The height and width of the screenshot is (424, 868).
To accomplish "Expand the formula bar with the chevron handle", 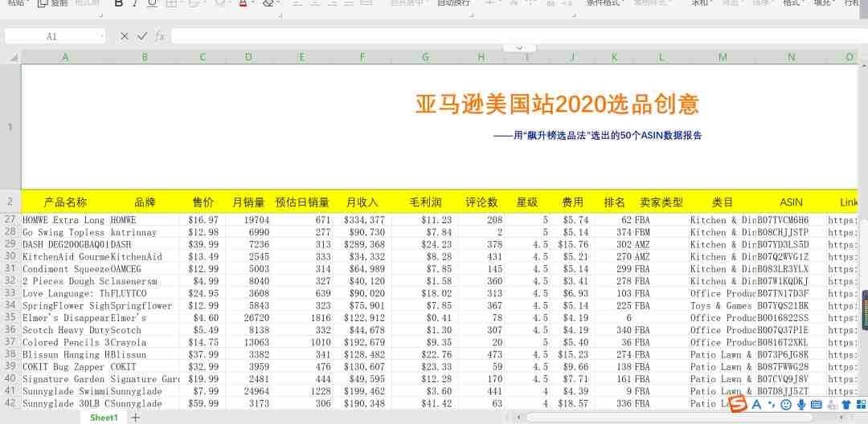I will tap(519, 48).
